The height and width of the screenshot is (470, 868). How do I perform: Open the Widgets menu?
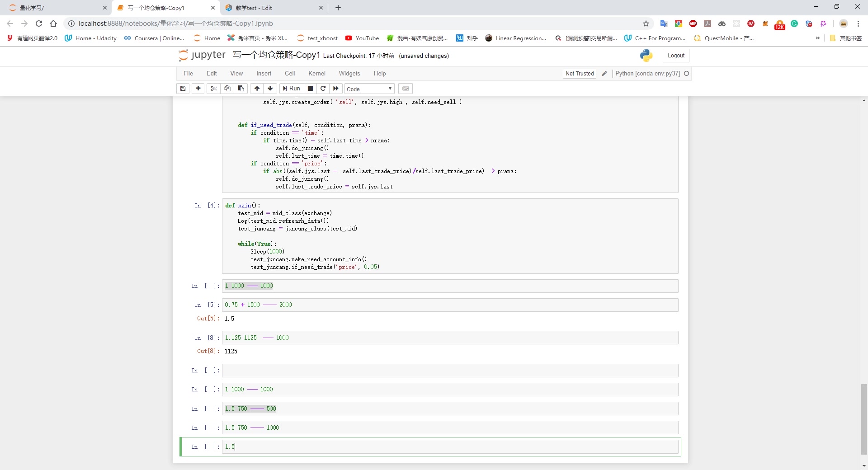349,74
